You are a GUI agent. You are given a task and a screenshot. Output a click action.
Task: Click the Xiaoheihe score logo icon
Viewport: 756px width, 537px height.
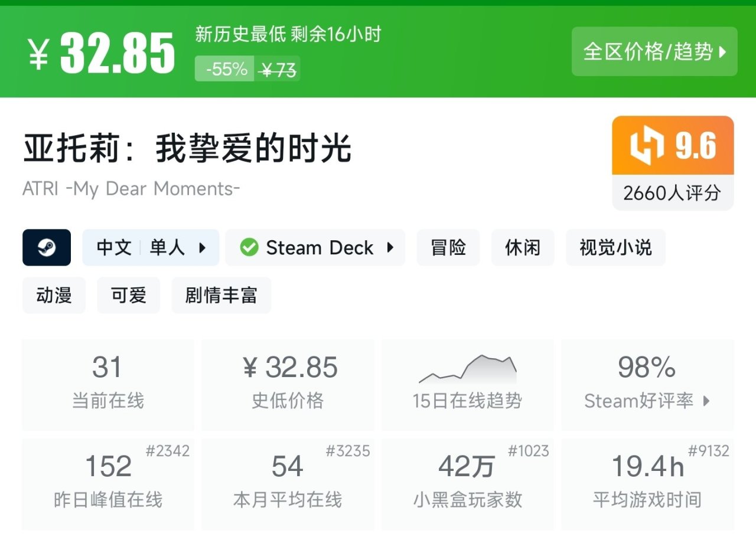click(x=647, y=146)
